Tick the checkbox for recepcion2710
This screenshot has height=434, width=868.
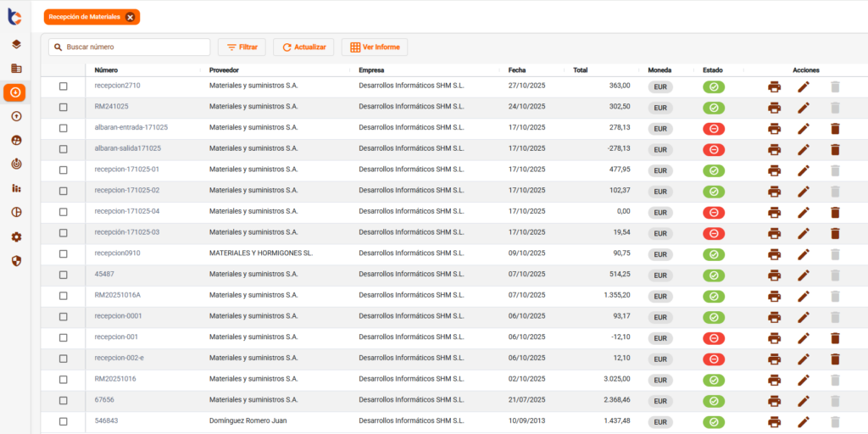click(x=64, y=86)
